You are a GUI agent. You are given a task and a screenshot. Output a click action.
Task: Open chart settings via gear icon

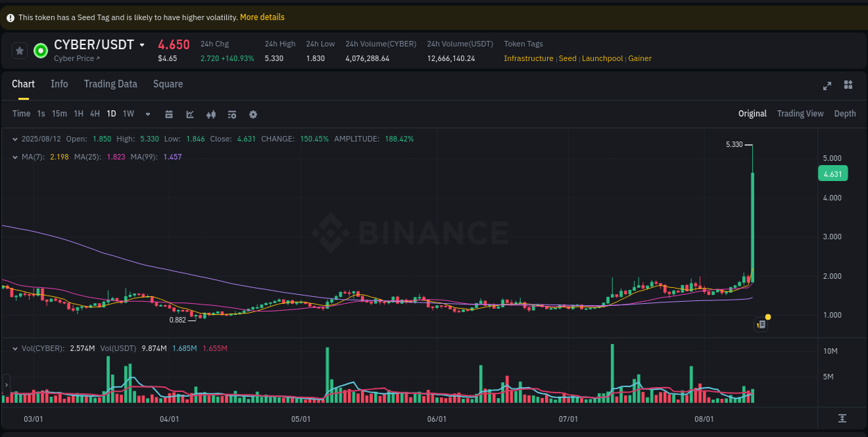click(x=253, y=114)
